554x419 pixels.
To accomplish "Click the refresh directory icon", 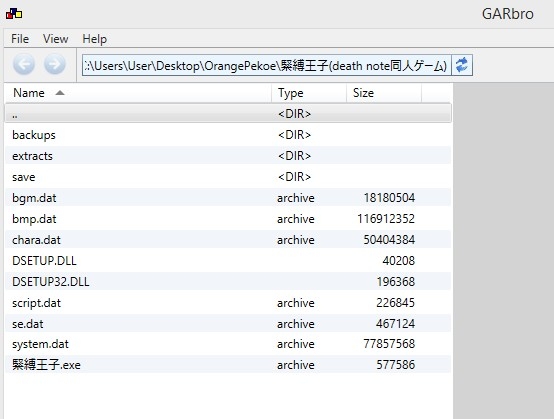I will point(462,65).
